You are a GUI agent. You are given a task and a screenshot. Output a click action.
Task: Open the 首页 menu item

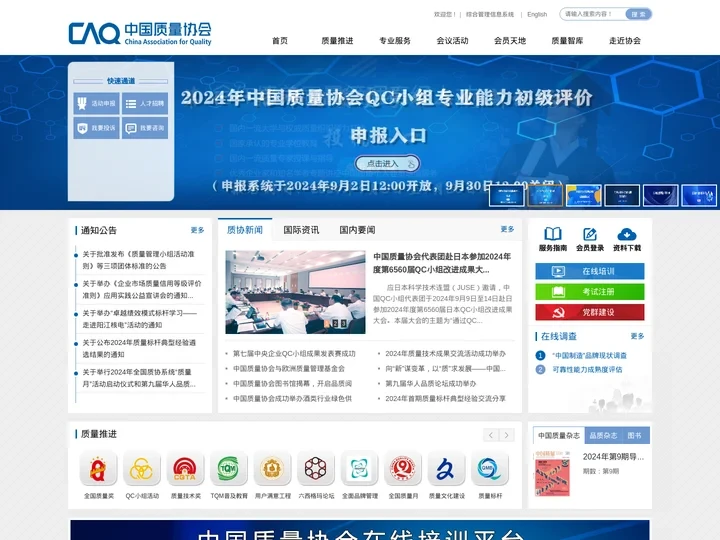coord(280,40)
